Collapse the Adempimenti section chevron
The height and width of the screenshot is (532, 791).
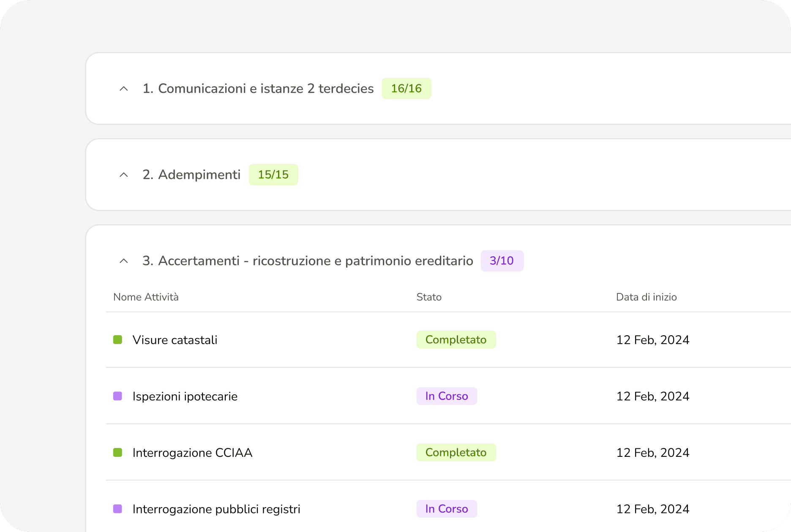[x=124, y=175]
